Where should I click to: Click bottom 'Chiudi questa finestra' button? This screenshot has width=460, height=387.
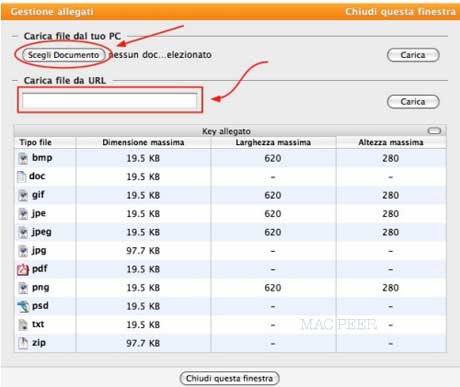(229, 378)
